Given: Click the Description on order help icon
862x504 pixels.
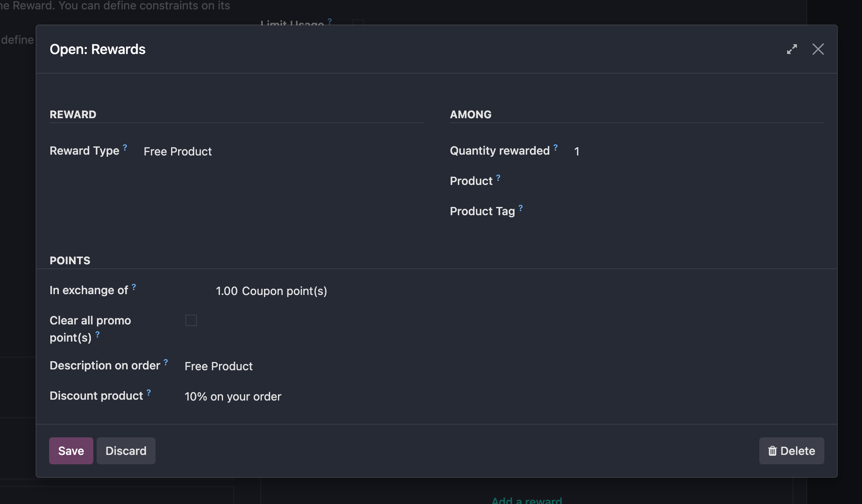Looking at the screenshot, I should point(166,362).
